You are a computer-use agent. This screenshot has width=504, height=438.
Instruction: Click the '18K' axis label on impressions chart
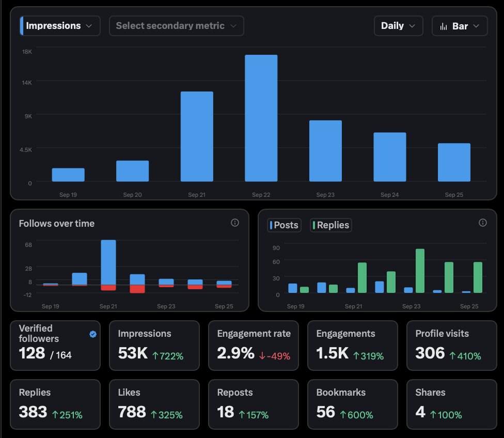coord(27,52)
